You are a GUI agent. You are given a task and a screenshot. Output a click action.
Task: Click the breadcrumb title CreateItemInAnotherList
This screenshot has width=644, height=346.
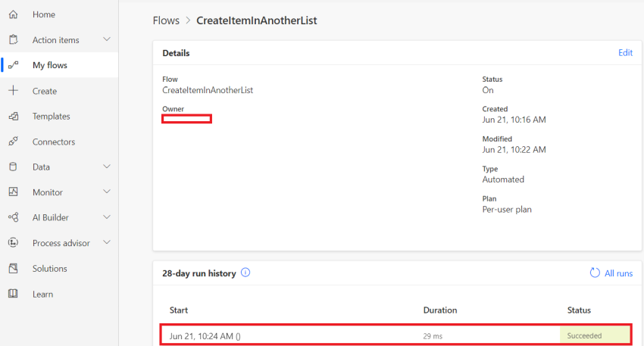257,20
